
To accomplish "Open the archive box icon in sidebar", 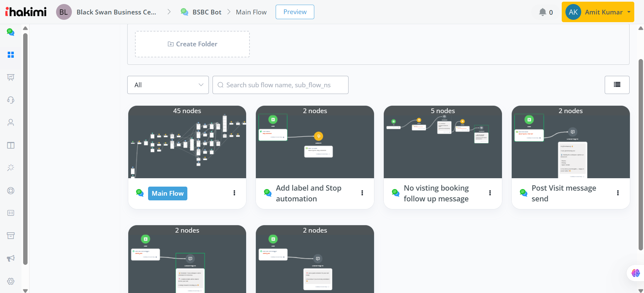I will 11,236.
